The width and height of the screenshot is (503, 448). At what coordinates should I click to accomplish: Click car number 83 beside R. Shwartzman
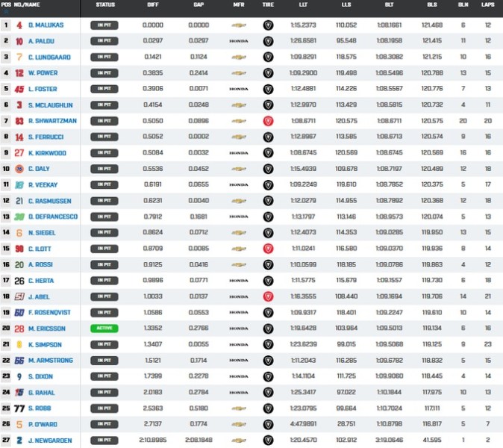[x=19, y=121]
